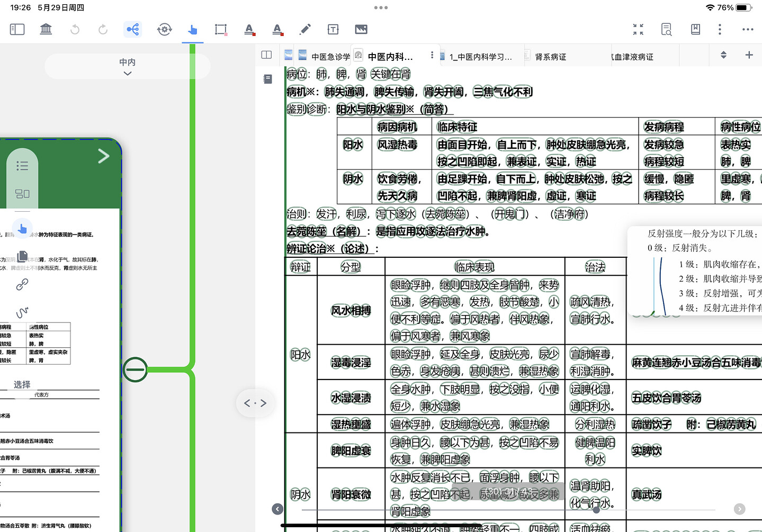The image size is (762, 532).
Task: Collapse the mind map branch node
Action: 135,369
